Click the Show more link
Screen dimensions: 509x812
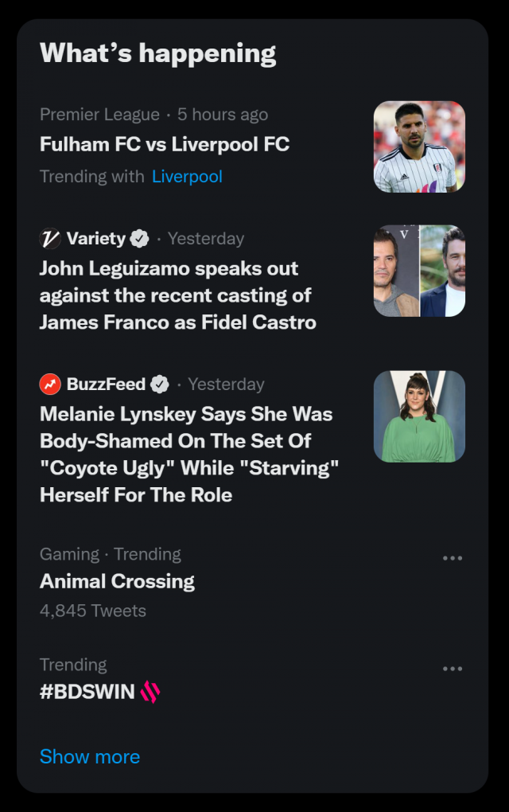[x=90, y=757]
